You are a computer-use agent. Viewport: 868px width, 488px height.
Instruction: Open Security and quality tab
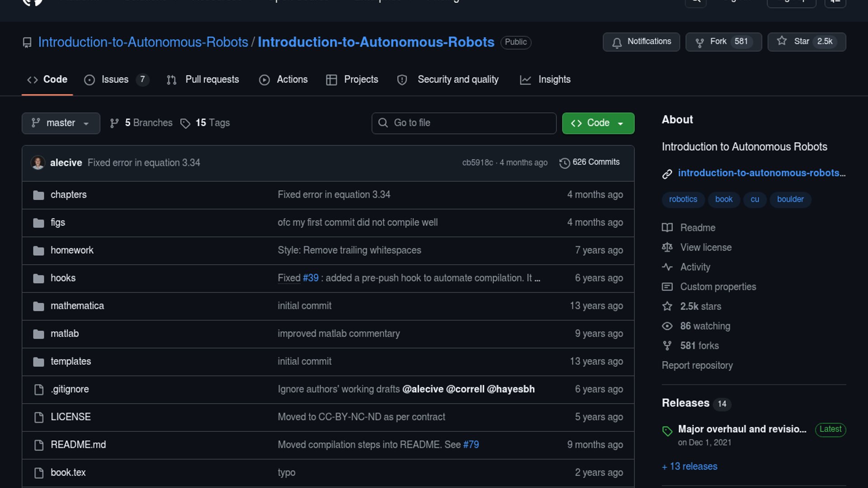pos(448,80)
